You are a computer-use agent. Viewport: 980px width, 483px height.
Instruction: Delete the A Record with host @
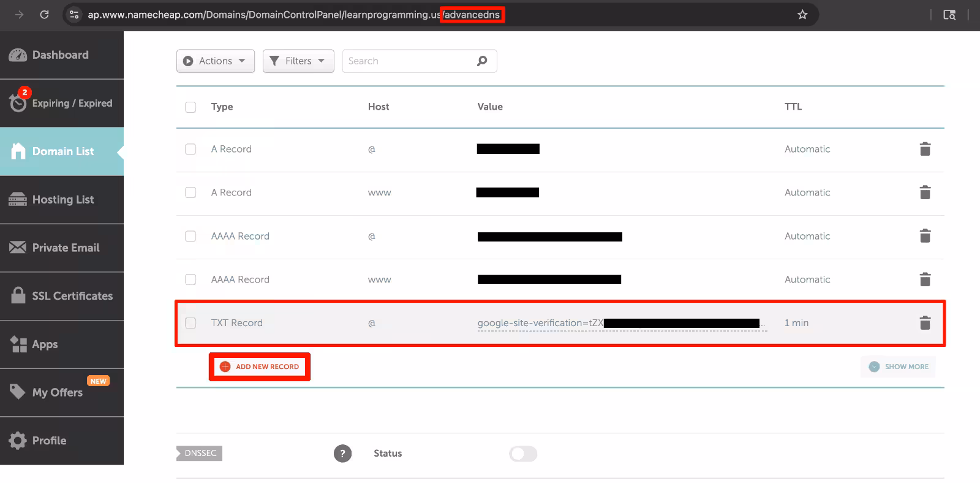pos(925,149)
